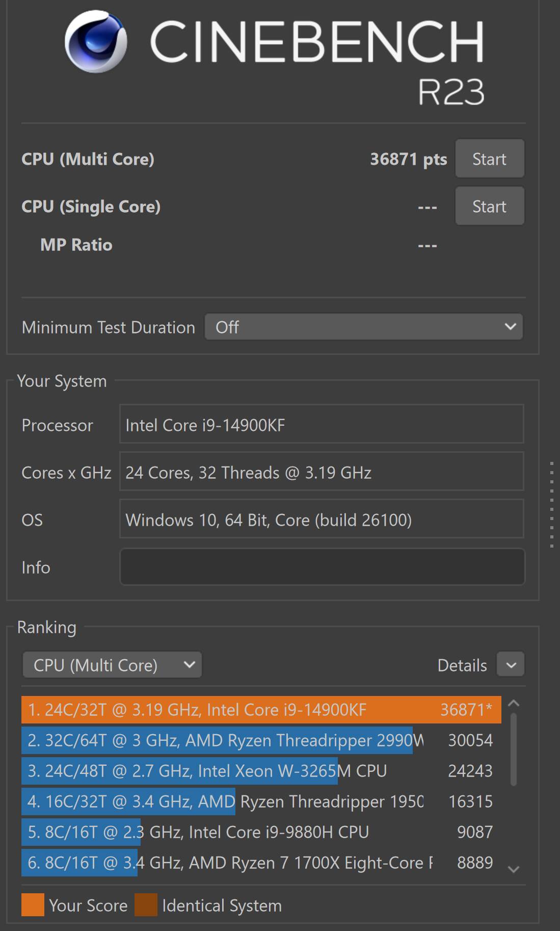Click the Cinebench sphere logo icon
Screen dimensions: 560x931
pos(96,42)
